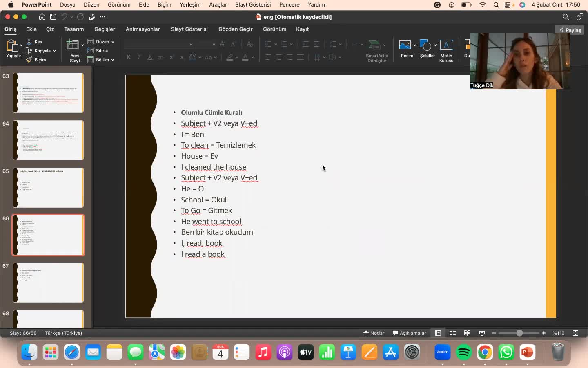588x368 pixels.
Task: Open the font name combo box
Action: click(x=159, y=44)
